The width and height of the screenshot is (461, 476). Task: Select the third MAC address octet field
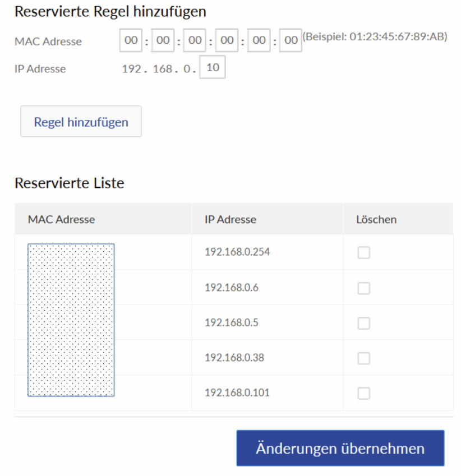pos(194,41)
